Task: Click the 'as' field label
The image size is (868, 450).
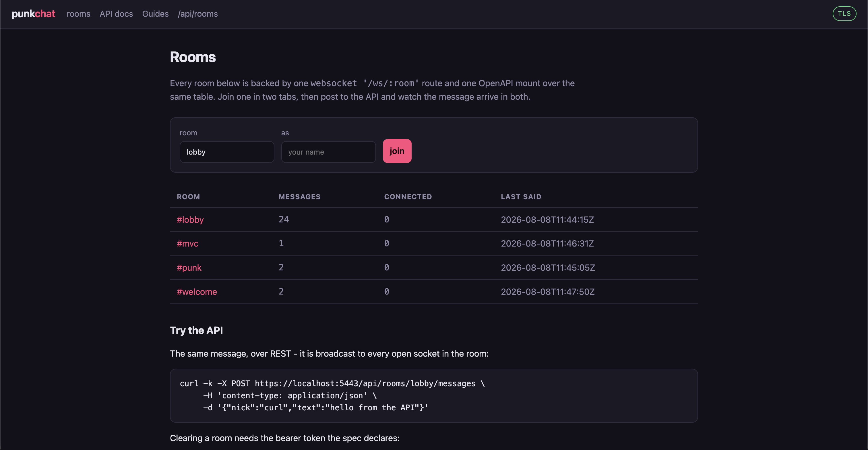Action: [285, 133]
